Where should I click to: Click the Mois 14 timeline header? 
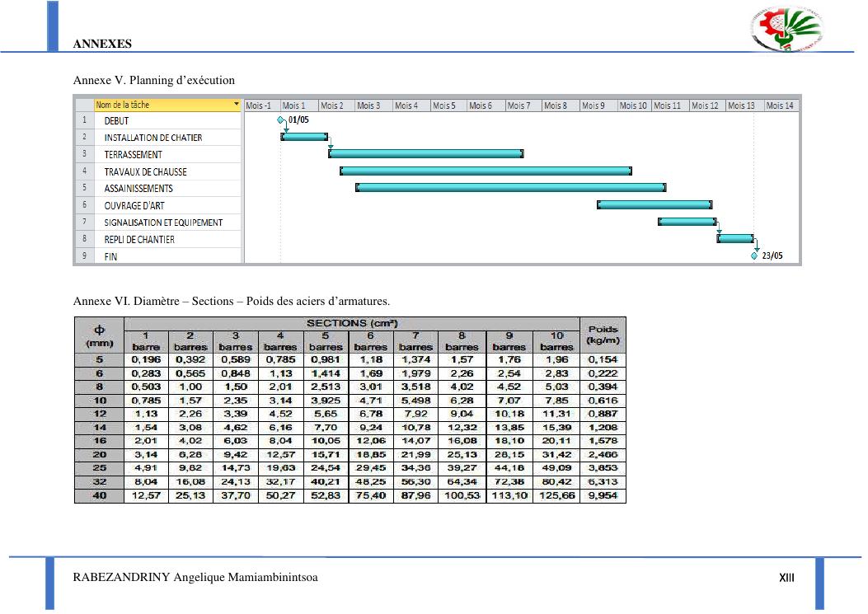[x=780, y=105]
